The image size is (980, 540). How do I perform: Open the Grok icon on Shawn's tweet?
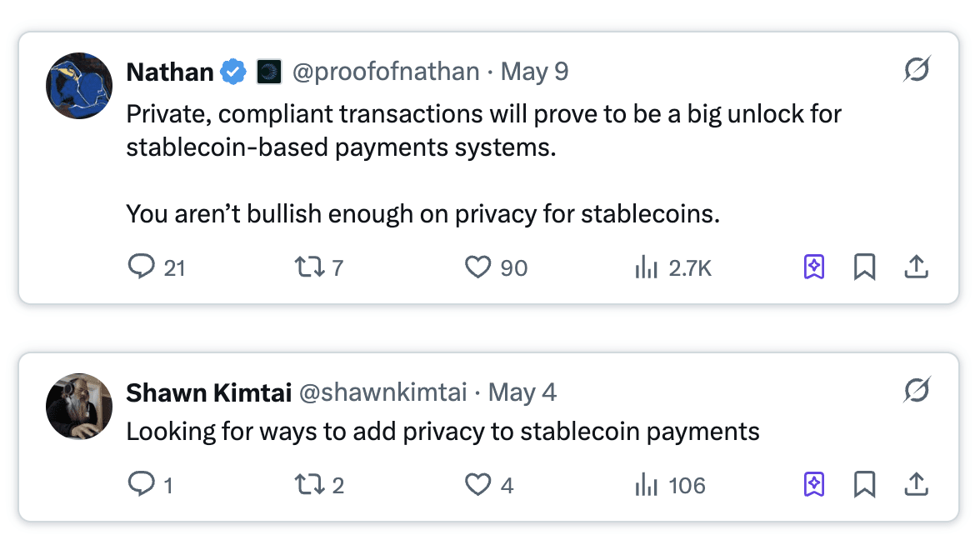coord(917,390)
